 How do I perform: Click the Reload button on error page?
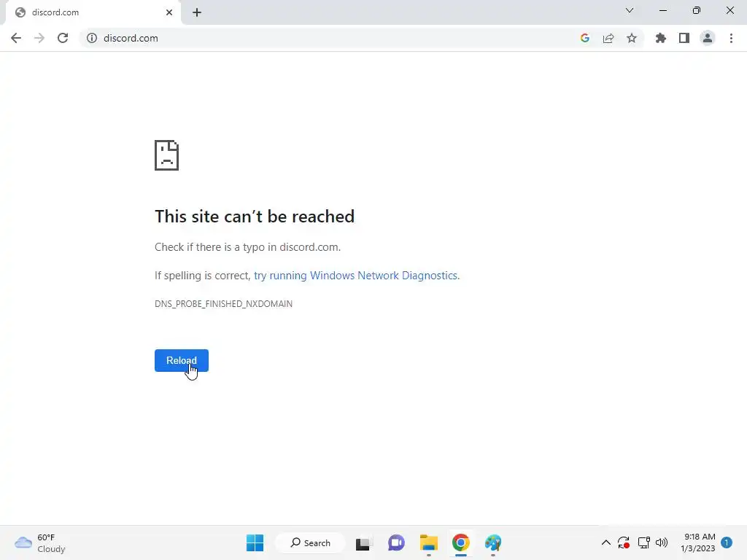pos(182,360)
